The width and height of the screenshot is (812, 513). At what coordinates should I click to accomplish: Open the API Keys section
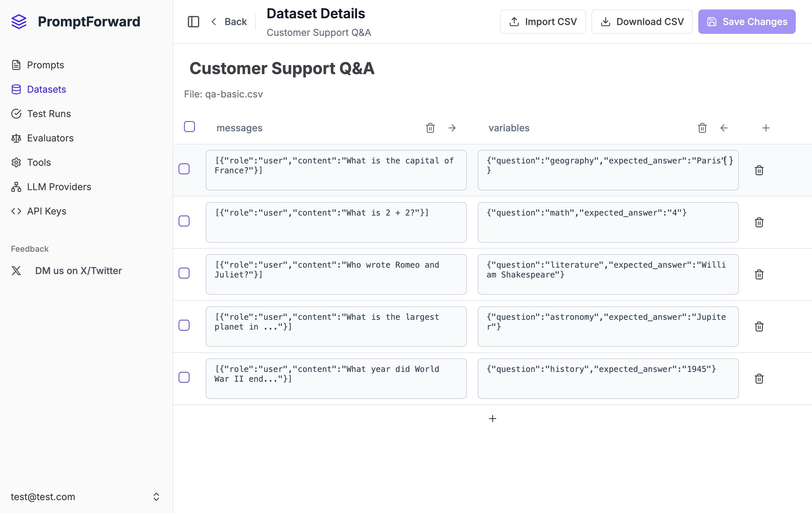point(47,211)
